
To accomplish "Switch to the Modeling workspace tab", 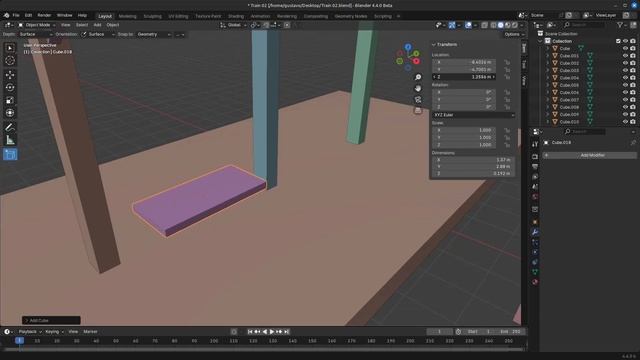I will click(127, 16).
